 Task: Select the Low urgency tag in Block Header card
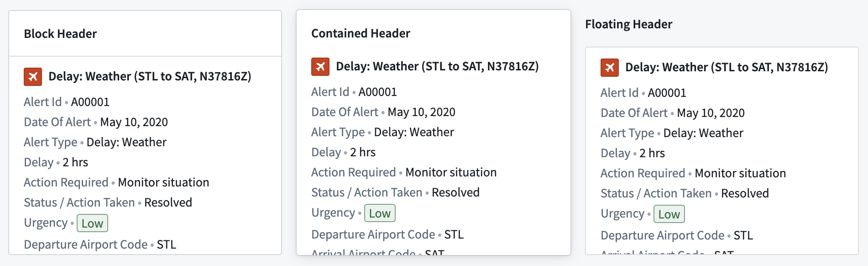[92, 223]
